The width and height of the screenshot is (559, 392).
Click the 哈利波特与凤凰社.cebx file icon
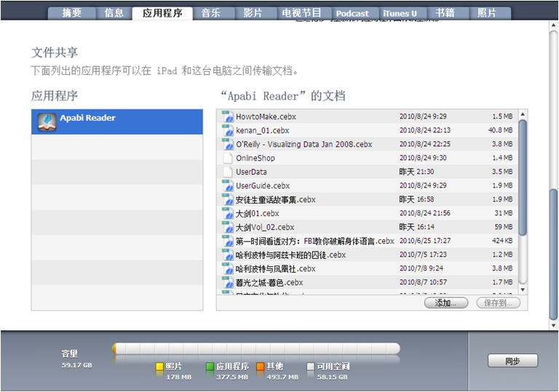tap(227, 268)
